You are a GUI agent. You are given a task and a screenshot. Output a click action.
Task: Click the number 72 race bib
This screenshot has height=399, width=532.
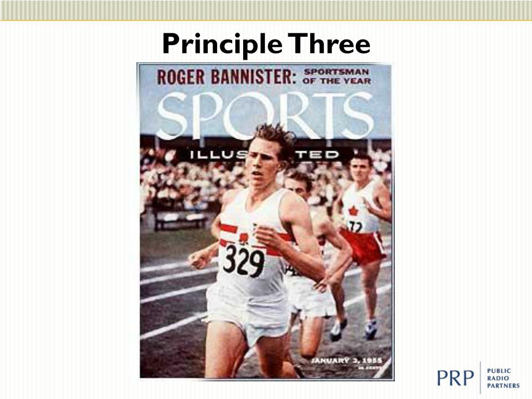(355, 227)
